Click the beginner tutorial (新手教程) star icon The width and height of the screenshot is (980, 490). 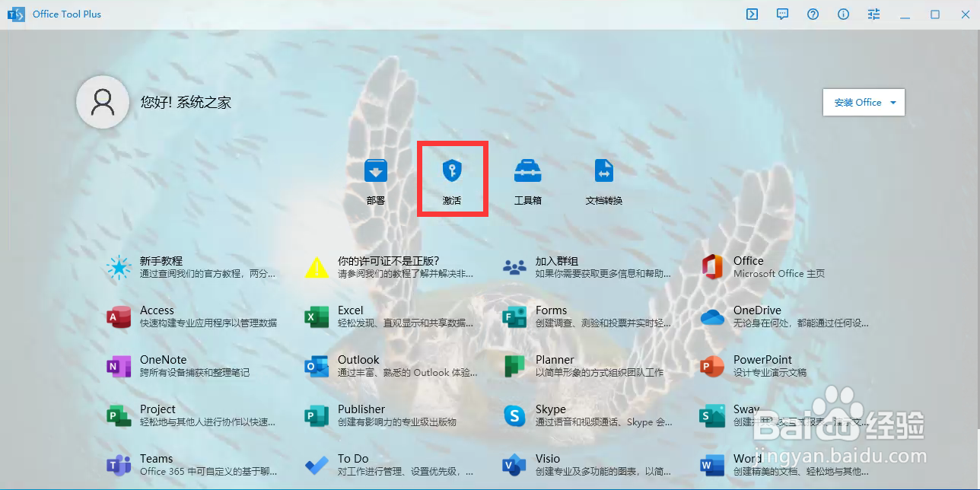[119, 267]
